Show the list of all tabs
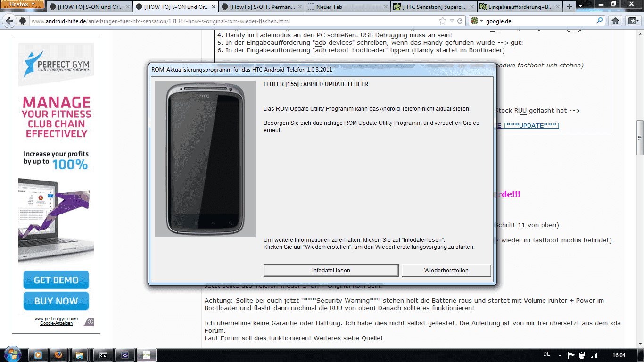This screenshot has width=644, height=362. 580,7
